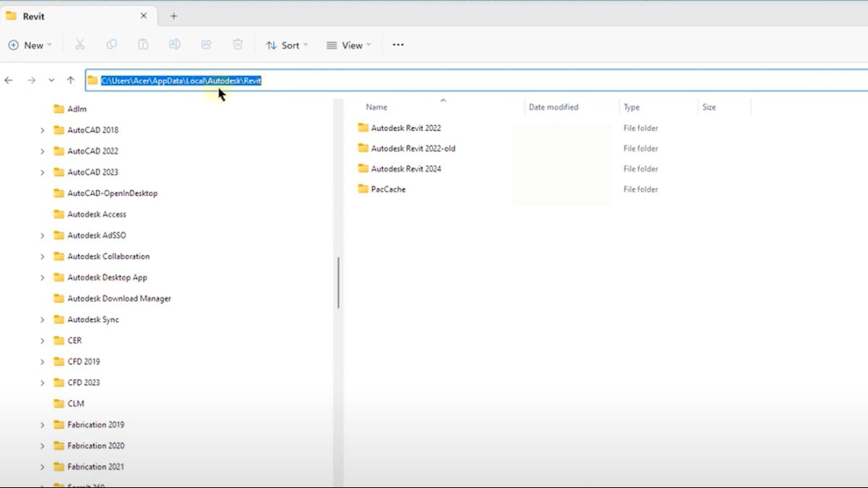Select CLM in navigation tree

pos(76,403)
